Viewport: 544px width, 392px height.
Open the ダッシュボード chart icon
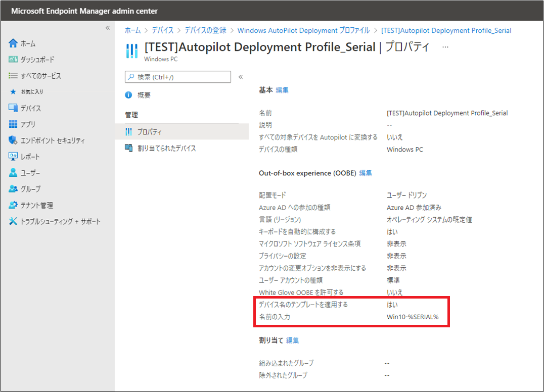click(13, 60)
